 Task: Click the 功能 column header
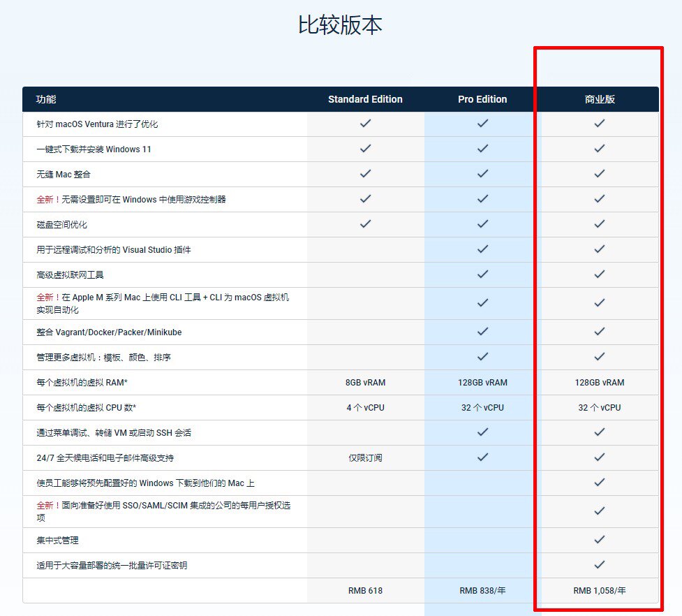pos(45,99)
